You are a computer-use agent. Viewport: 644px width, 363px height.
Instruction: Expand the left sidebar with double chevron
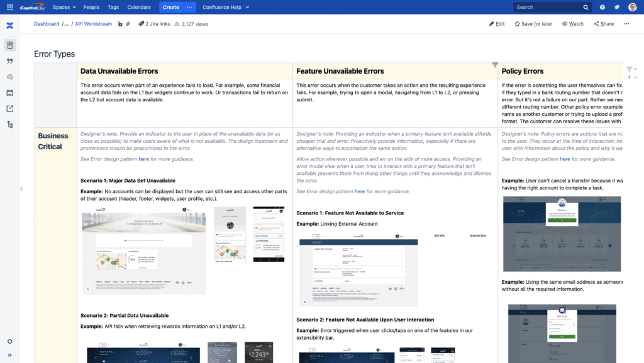9,355
